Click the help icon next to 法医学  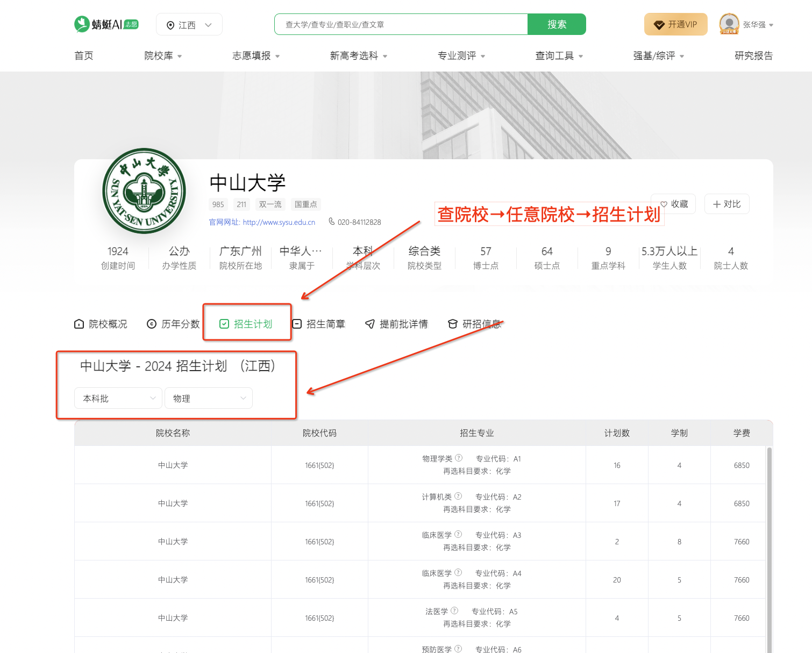coord(454,611)
